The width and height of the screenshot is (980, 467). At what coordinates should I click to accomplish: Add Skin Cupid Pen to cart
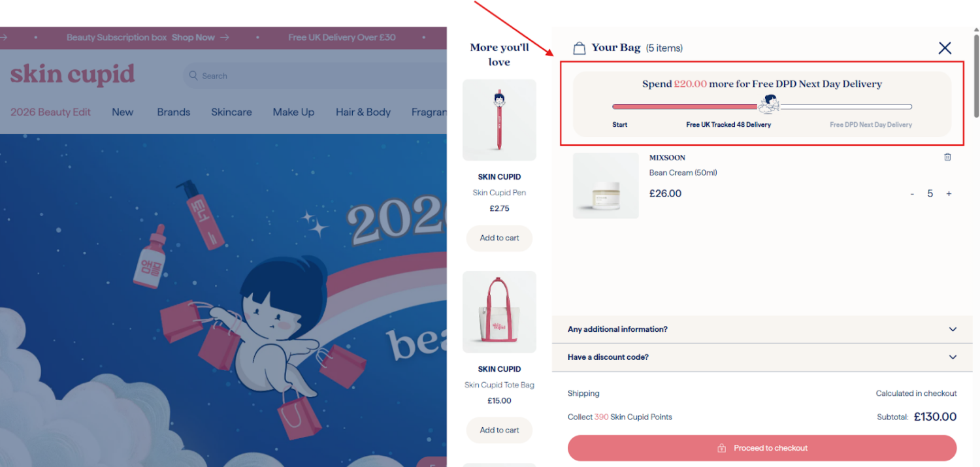(x=499, y=238)
